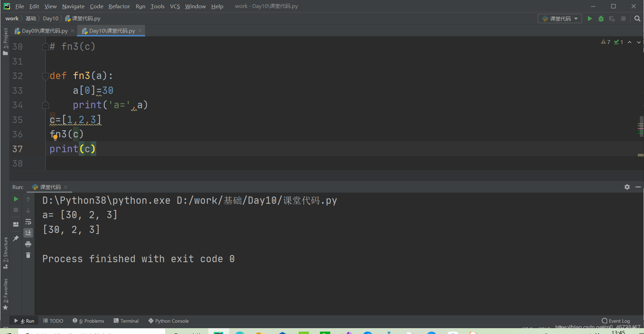
Task: Hide the Run tool window
Action: pos(638,187)
